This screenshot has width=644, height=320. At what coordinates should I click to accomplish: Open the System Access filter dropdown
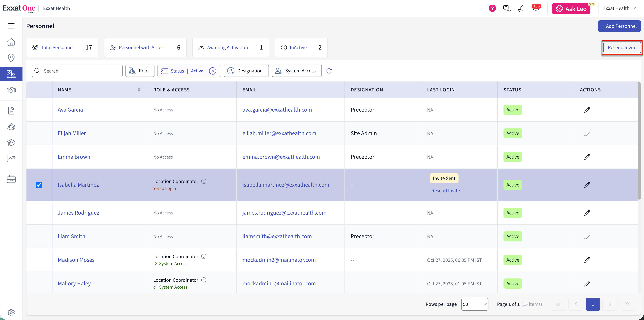(297, 71)
